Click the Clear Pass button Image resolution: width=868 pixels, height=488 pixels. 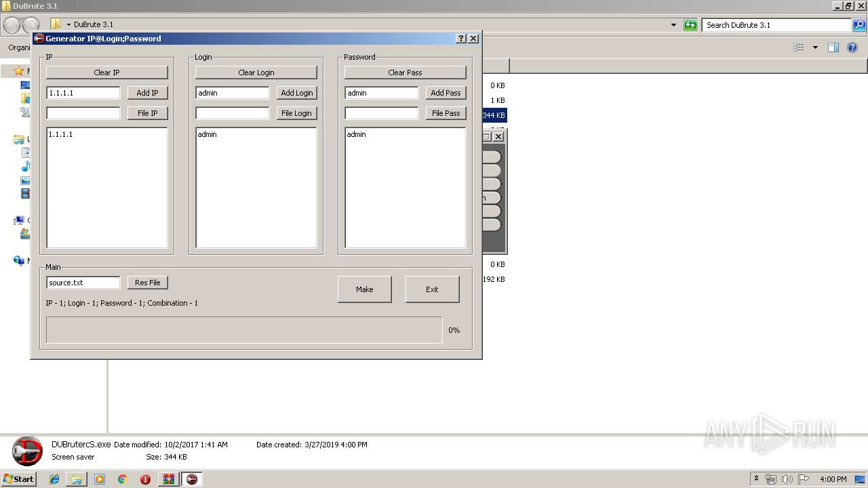(406, 73)
